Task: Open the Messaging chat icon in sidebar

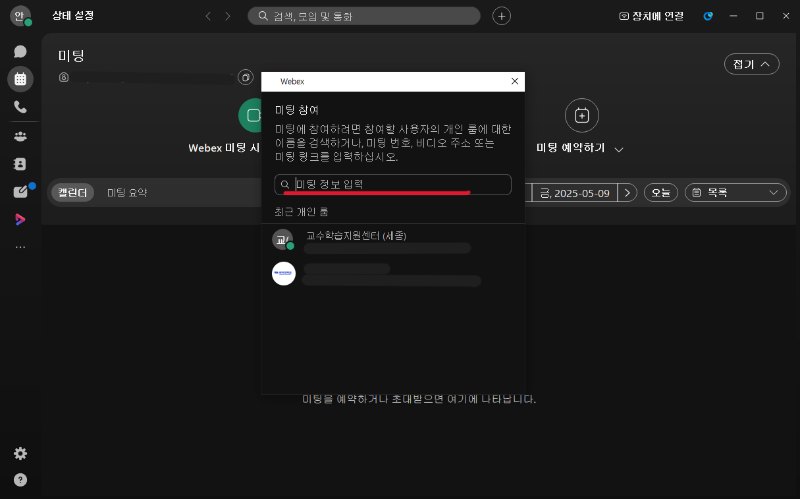Action: [x=20, y=52]
